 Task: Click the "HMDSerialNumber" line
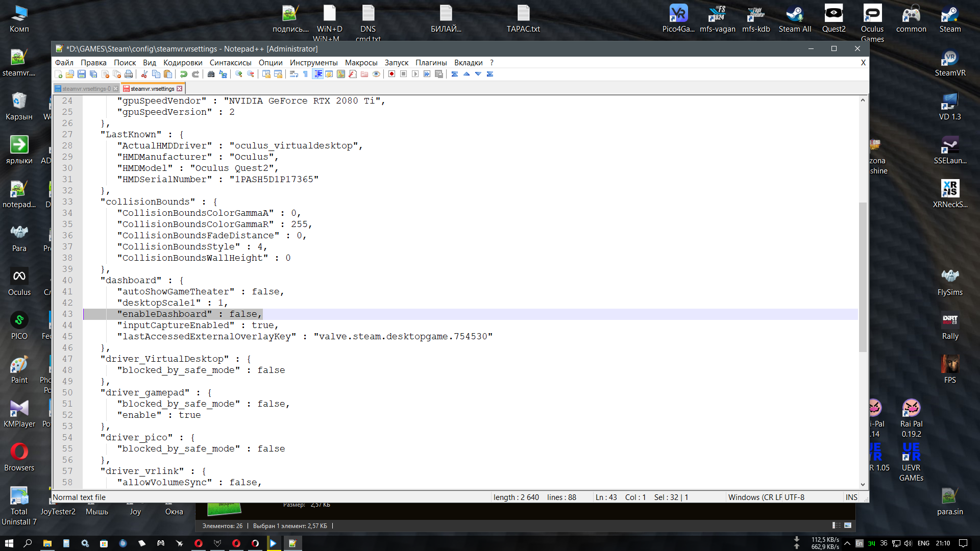point(218,180)
